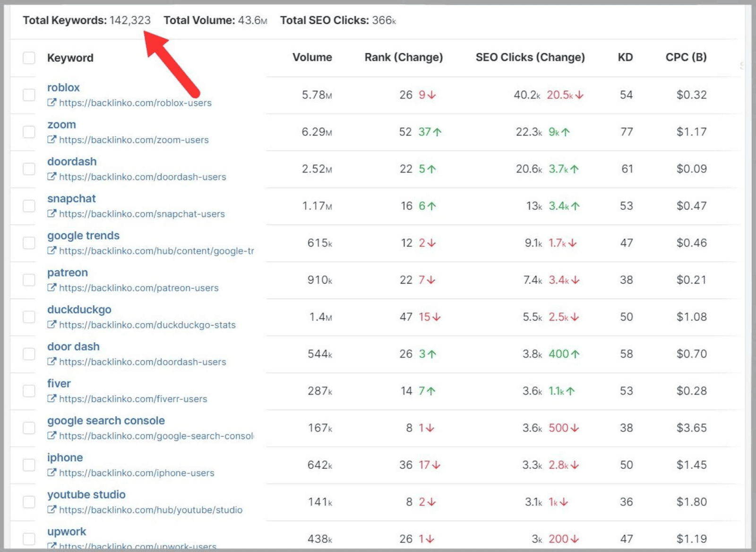
Task: Select the external link icon beside fiverr-users URL
Action: pos(52,399)
